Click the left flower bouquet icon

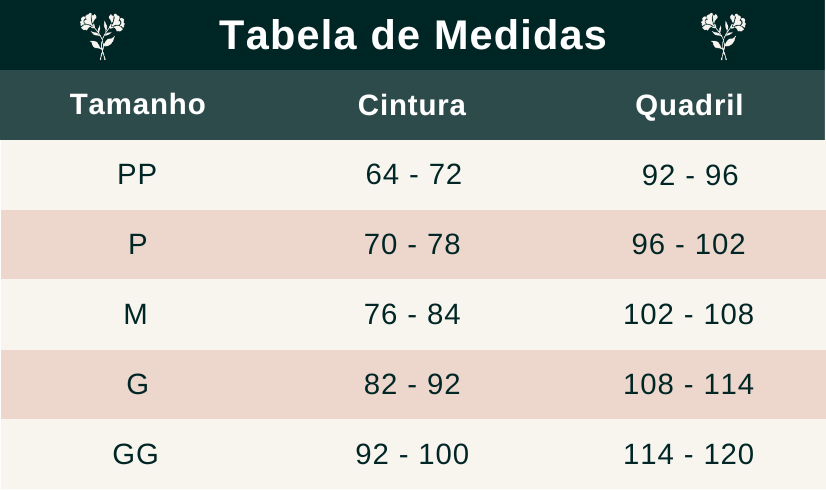point(102,36)
